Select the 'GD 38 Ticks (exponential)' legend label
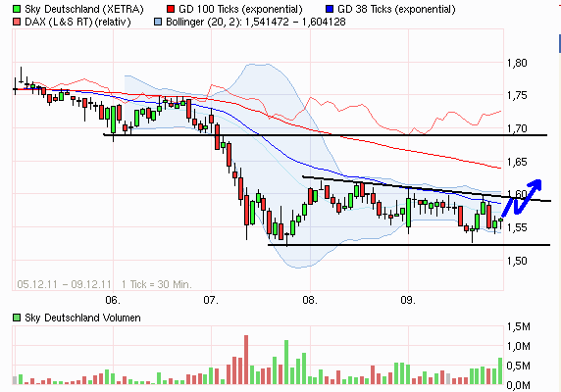The height and width of the screenshot is (392, 561). 396,9
